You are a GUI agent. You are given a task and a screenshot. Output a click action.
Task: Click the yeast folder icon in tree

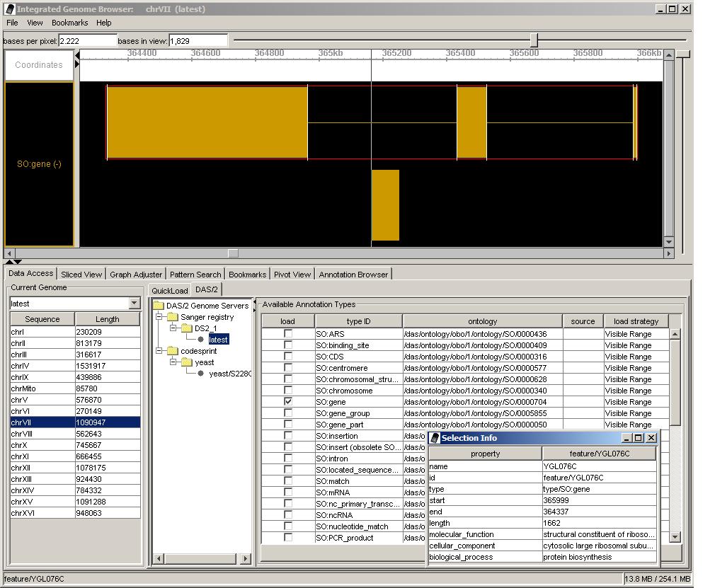pyautogui.click(x=187, y=363)
